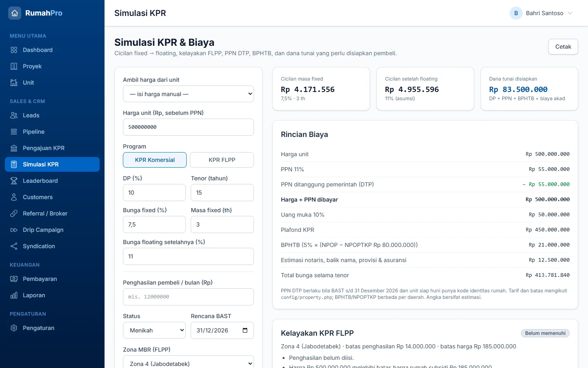Open Dashboard via its grid icon
The image size is (588, 368).
point(14,50)
